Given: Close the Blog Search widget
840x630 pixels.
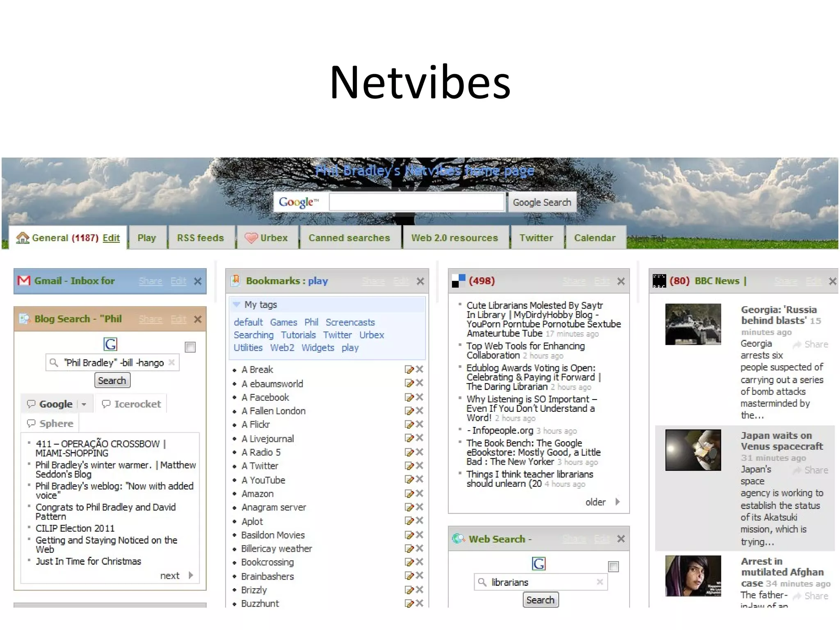Looking at the screenshot, I should pyautogui.click(x=198, y=320).
